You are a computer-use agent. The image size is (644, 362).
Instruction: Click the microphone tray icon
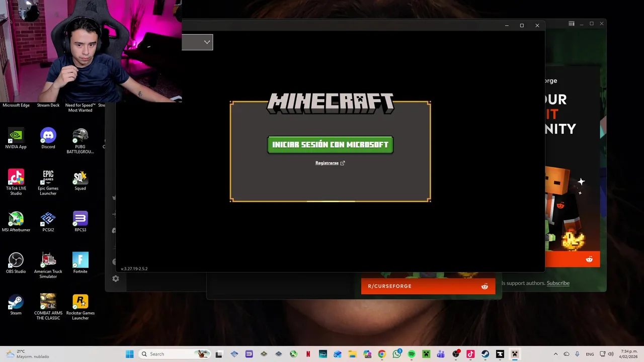point(577,354)
